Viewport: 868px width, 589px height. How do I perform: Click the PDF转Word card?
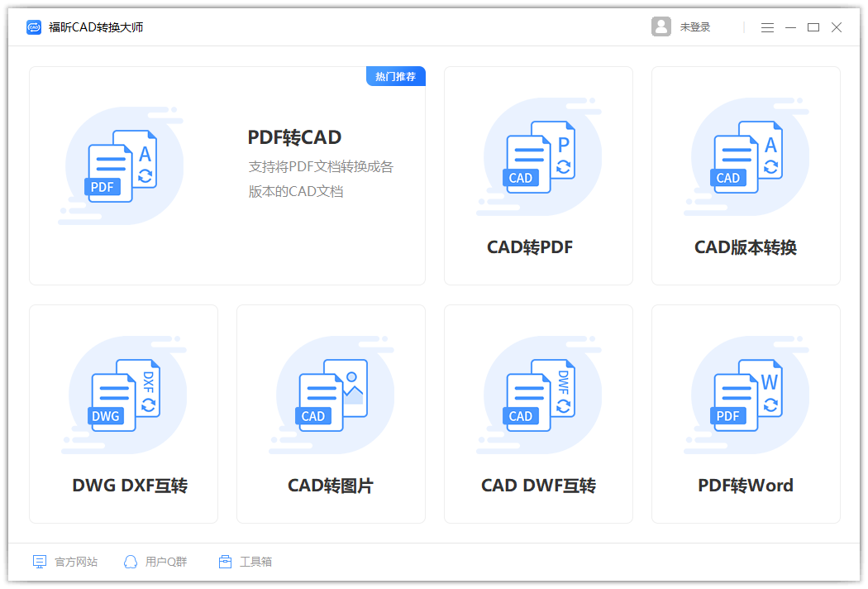746,414
